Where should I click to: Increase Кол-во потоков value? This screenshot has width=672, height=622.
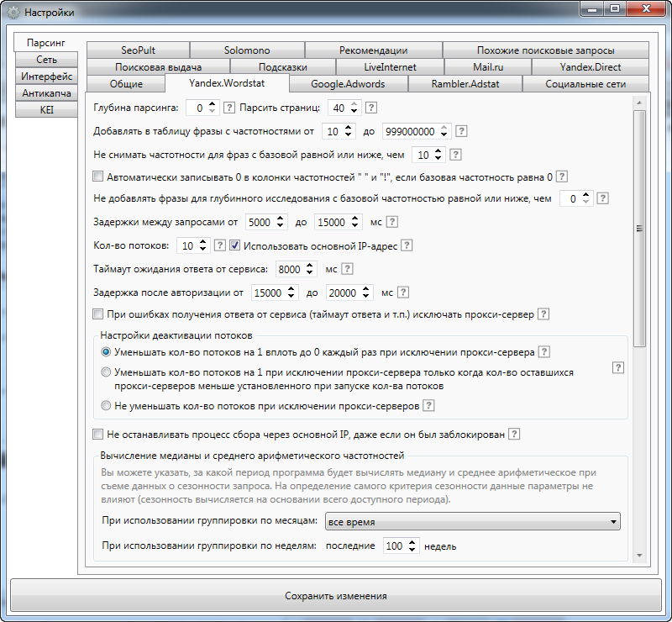pos(203,242)
